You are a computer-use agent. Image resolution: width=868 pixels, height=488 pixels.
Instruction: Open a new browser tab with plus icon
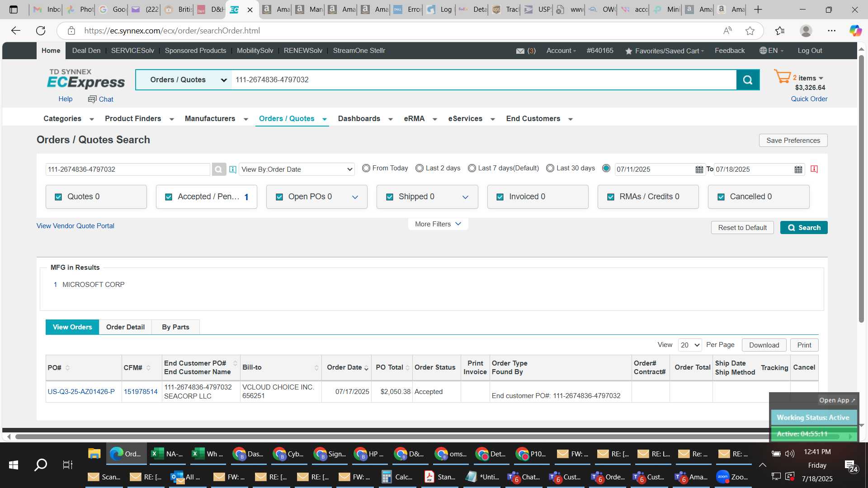click(x=758, y=9)
